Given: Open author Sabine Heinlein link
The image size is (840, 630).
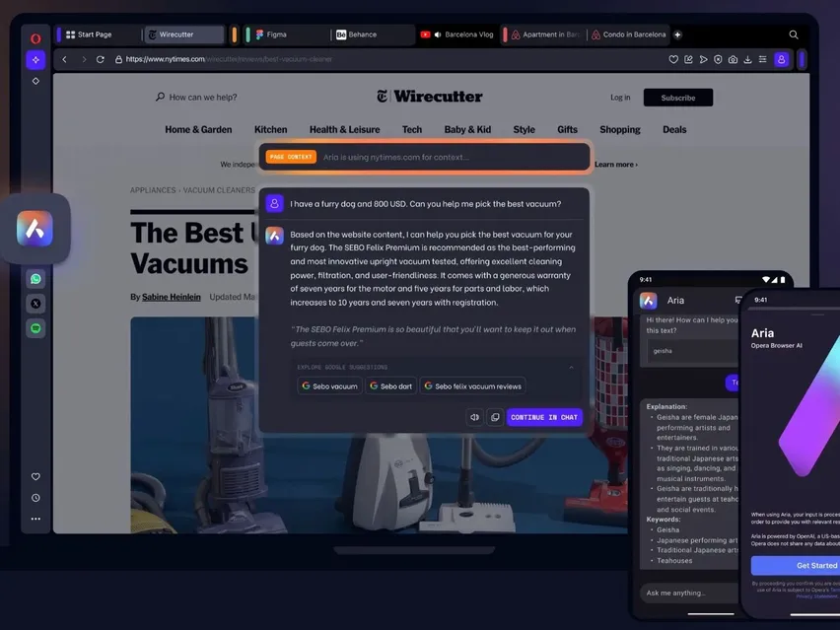Looking at the screenshot, I should [172, 297].
